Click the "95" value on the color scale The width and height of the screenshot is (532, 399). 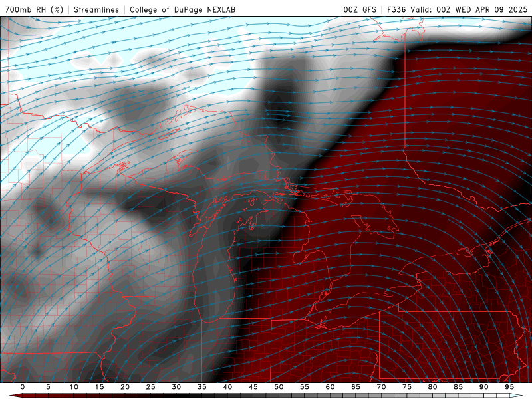509,387
